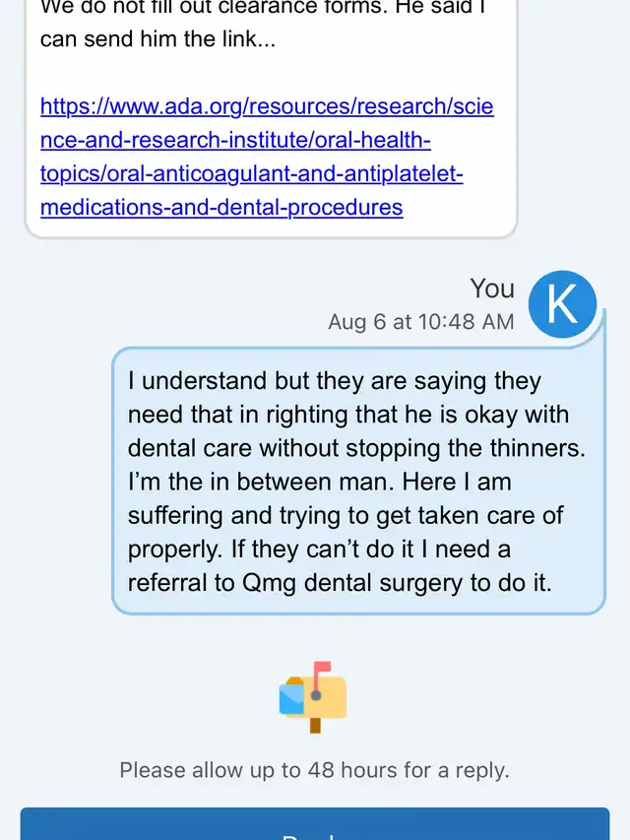This screenshot has height=840, width=630.
Task: Tap 'Please allow up to 48 hours' notice
Action: click(314, 770)
